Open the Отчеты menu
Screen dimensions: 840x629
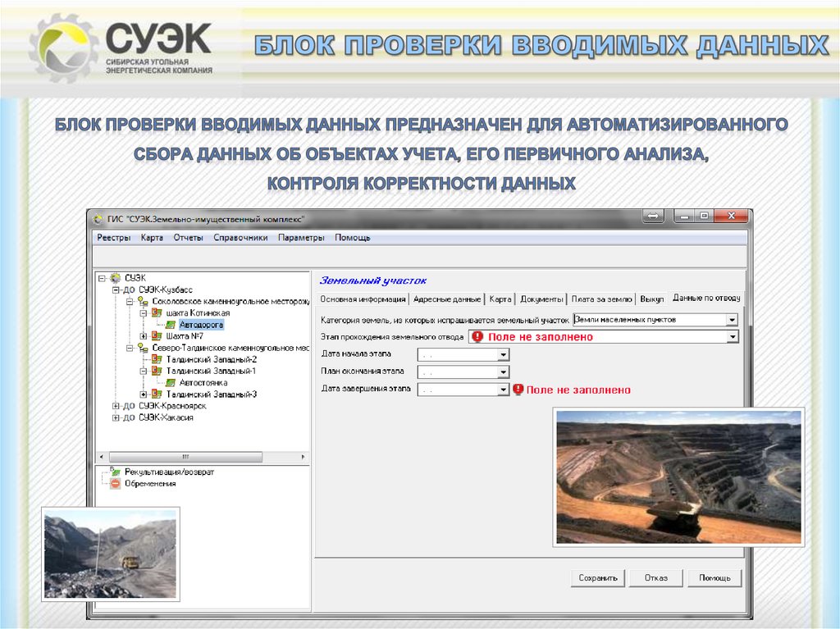[188, 237]
